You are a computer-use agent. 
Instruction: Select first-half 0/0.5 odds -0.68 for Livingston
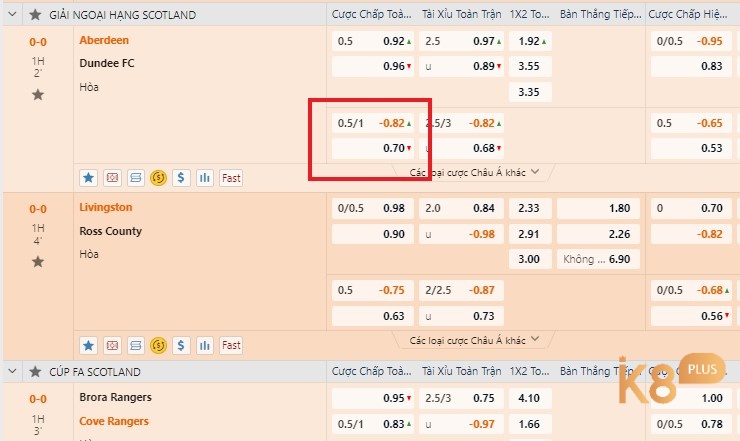click(x=691, y=290)
